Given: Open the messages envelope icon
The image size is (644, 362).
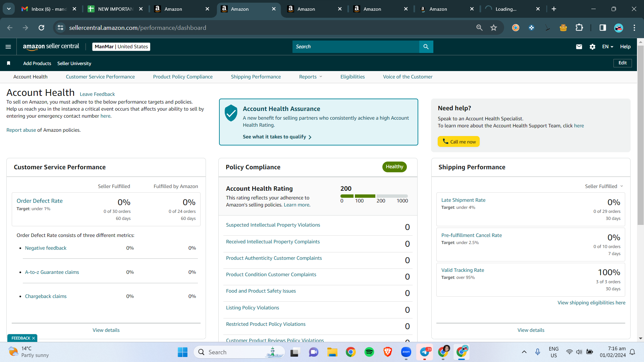Looking at the screenshot, I should 579,47.
